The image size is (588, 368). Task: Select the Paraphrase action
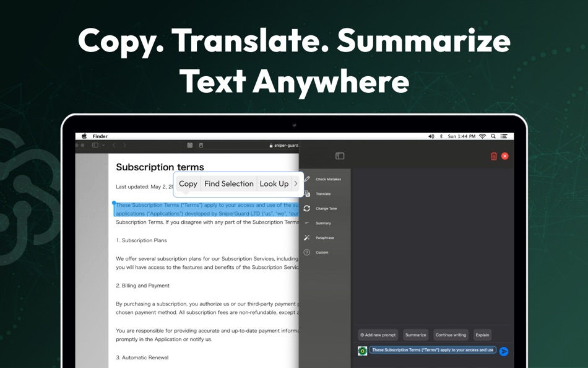325,238
